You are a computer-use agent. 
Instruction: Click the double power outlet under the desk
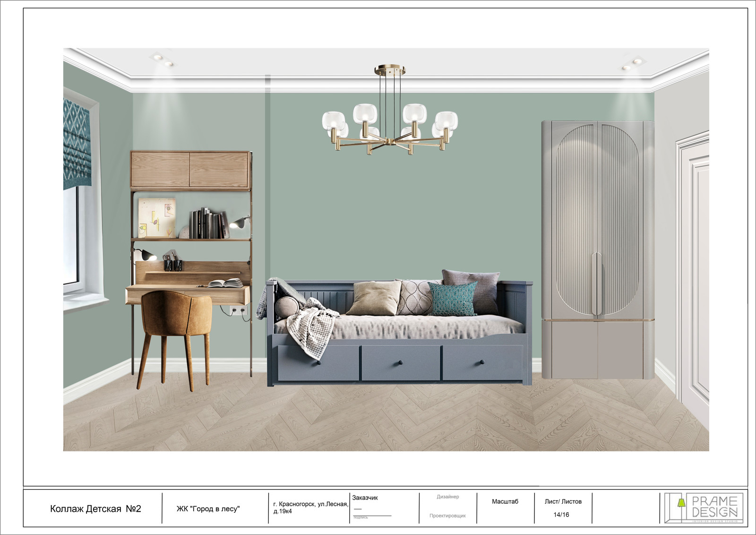point(238,311)
